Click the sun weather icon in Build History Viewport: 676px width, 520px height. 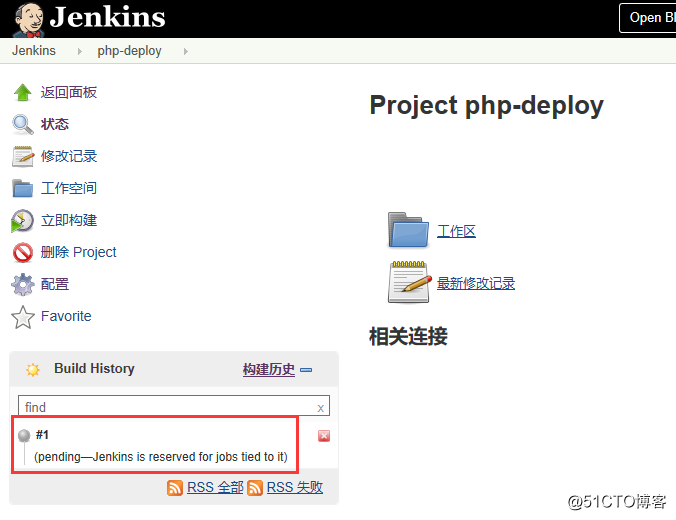pos(33,370)
